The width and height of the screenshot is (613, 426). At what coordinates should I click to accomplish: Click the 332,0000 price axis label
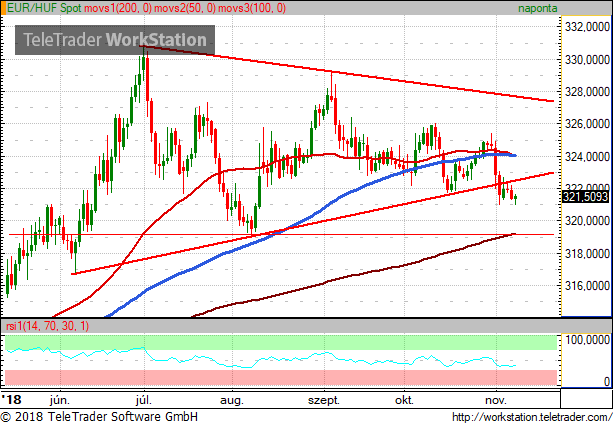pos(587,27)
